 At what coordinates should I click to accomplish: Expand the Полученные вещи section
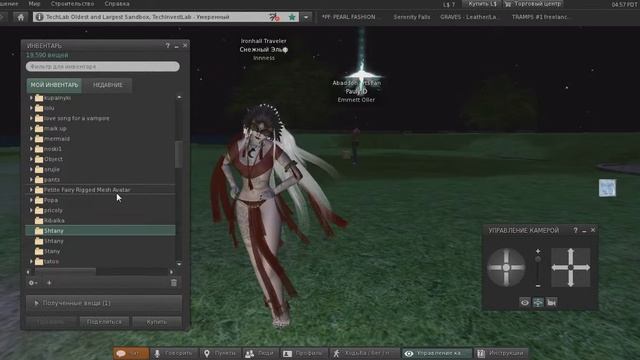pyautogui.click(x=104, y=303)
